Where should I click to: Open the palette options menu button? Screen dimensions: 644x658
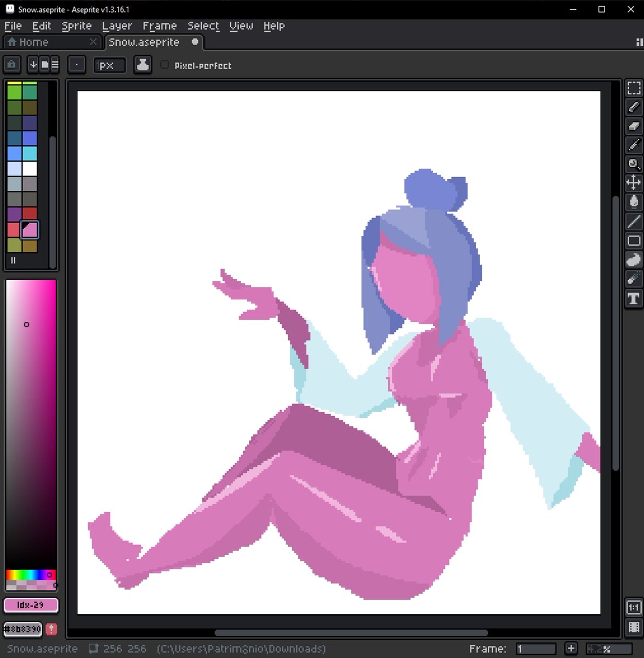[x=13, y=260]
